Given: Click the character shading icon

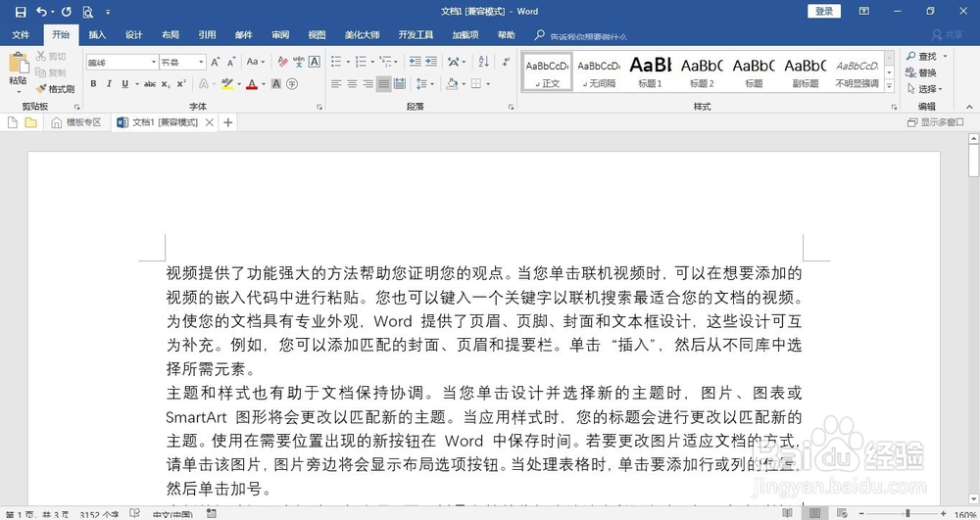Looking at the screenshot, I should [276, 83].
